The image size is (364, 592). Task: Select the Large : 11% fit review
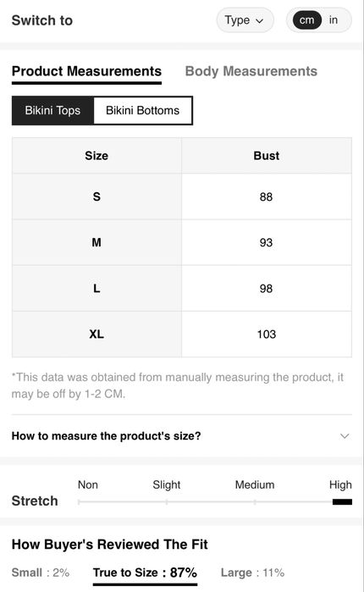click(253, 573)
